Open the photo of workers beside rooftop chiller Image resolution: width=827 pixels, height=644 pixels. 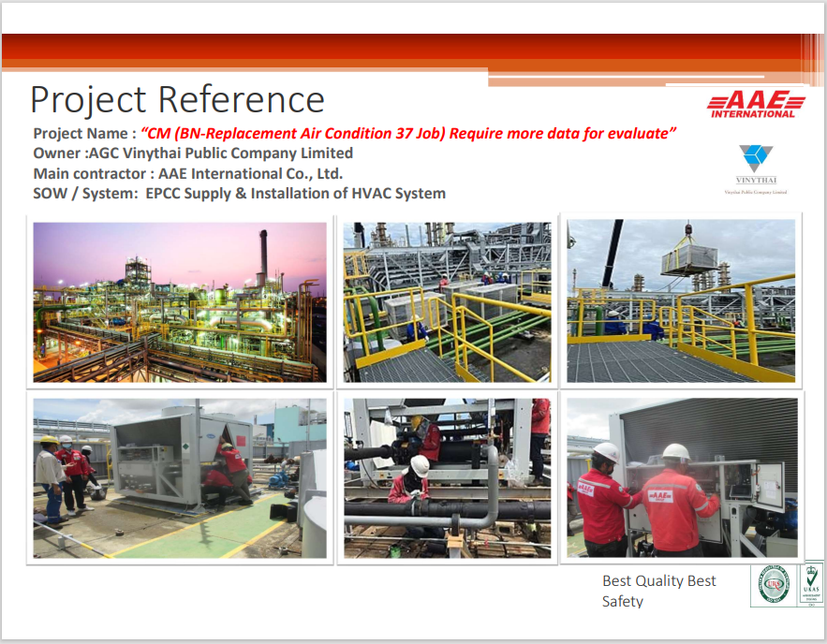point(180,478)
